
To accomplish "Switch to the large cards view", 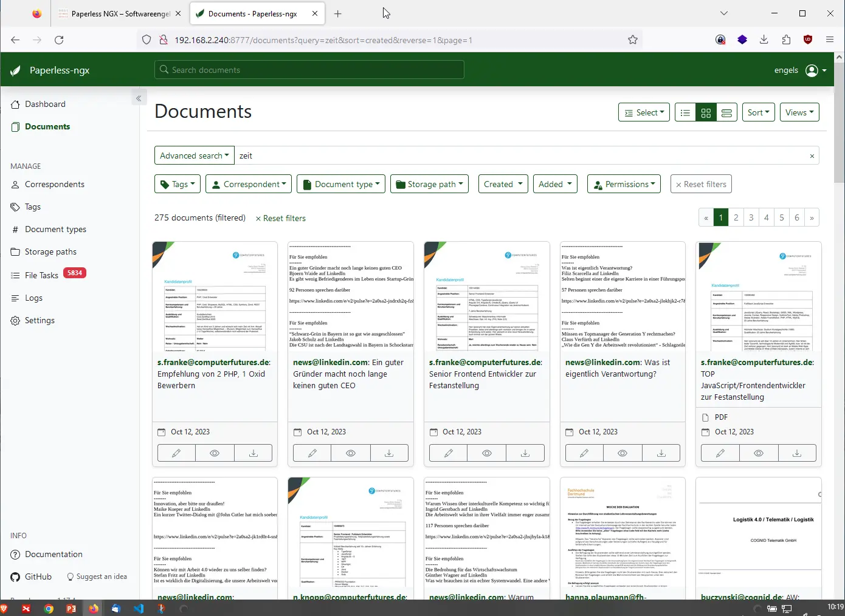I will pos(726,112).
